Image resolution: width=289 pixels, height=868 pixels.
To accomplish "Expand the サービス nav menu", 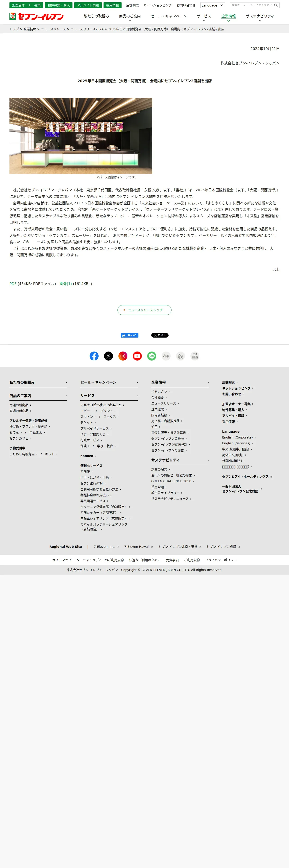I will tap(204, 18).
